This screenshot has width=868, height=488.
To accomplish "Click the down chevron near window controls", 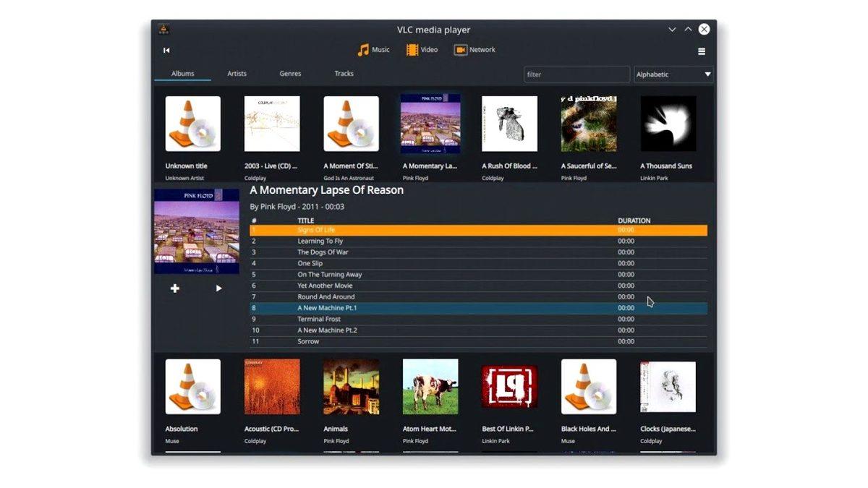I will pyautogui.click(x=672, y=29).
